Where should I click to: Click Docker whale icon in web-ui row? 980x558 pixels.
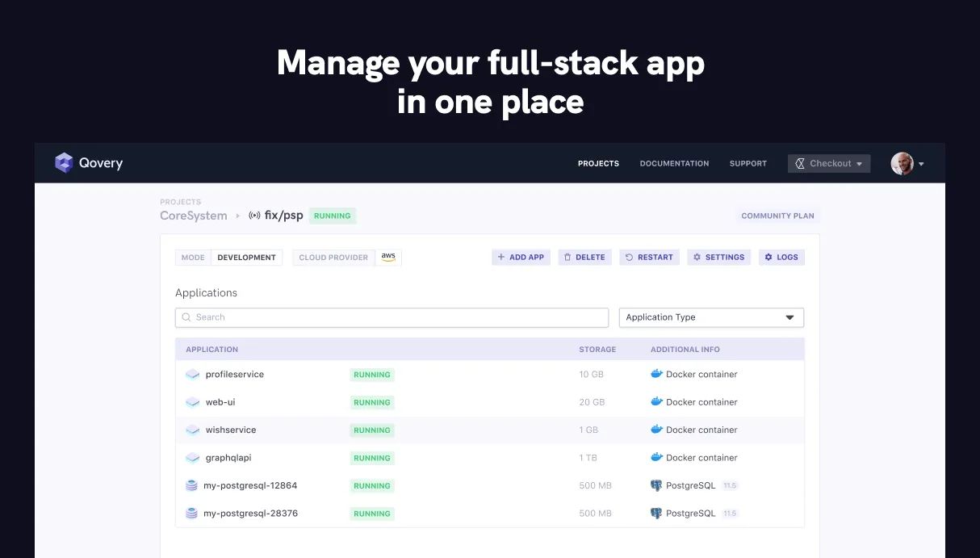pyautogui.click(x=656, y=401)
